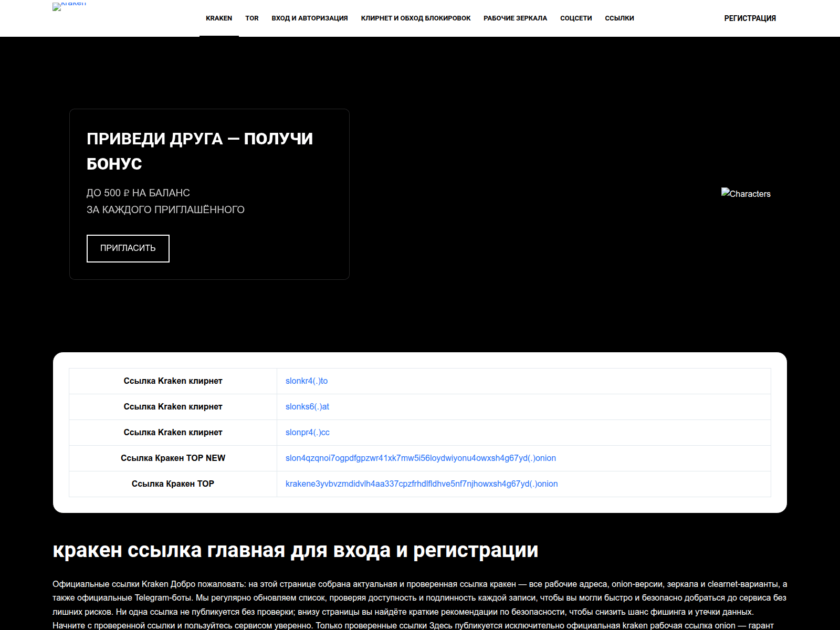Click the ПРИГЛАСИТЬ button
The height and width of the screenshot is (630, 840).
[x=128, y=248]
